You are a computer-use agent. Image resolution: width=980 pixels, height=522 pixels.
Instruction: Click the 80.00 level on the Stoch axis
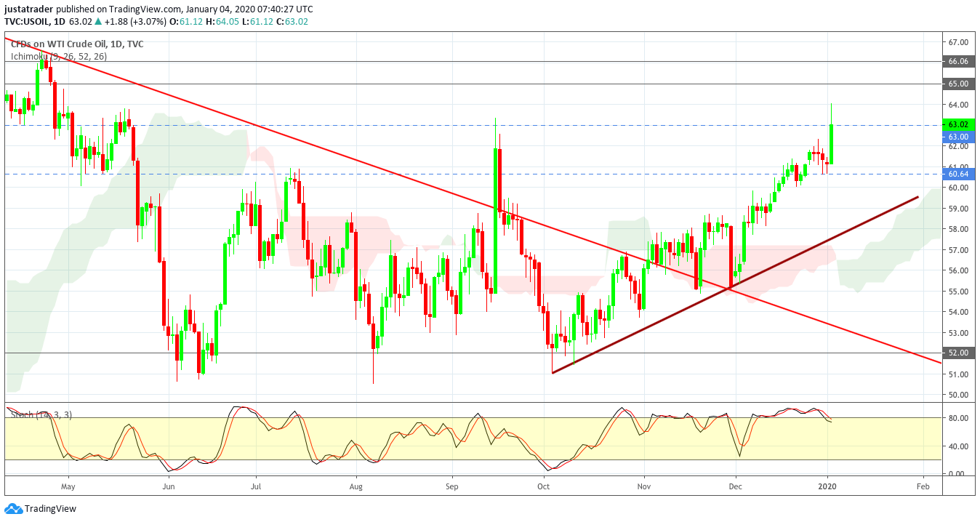pyautogui.click(x=959, y=418)
